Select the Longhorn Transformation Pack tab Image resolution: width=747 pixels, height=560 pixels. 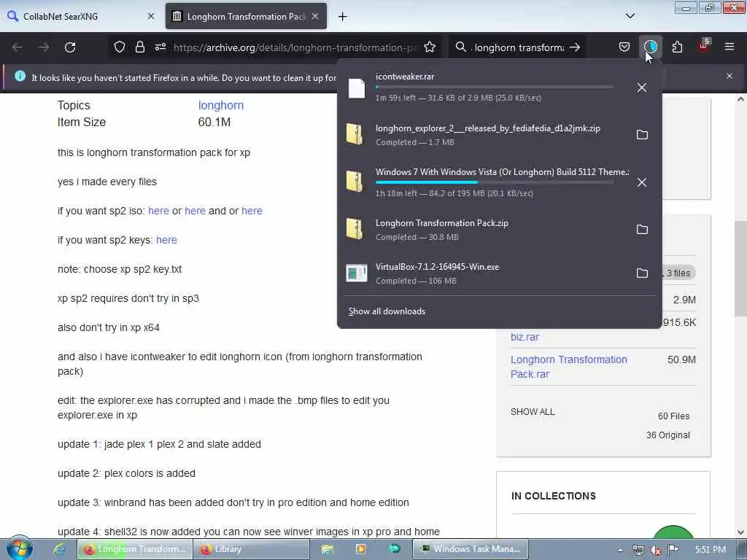pos(246,16)
